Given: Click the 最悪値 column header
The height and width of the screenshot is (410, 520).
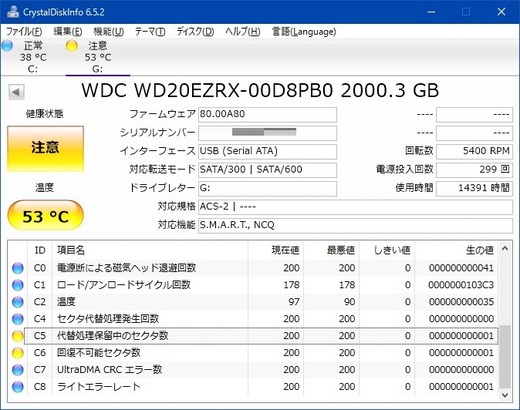Looking at the screenshot, I should [x=331, y=250].
